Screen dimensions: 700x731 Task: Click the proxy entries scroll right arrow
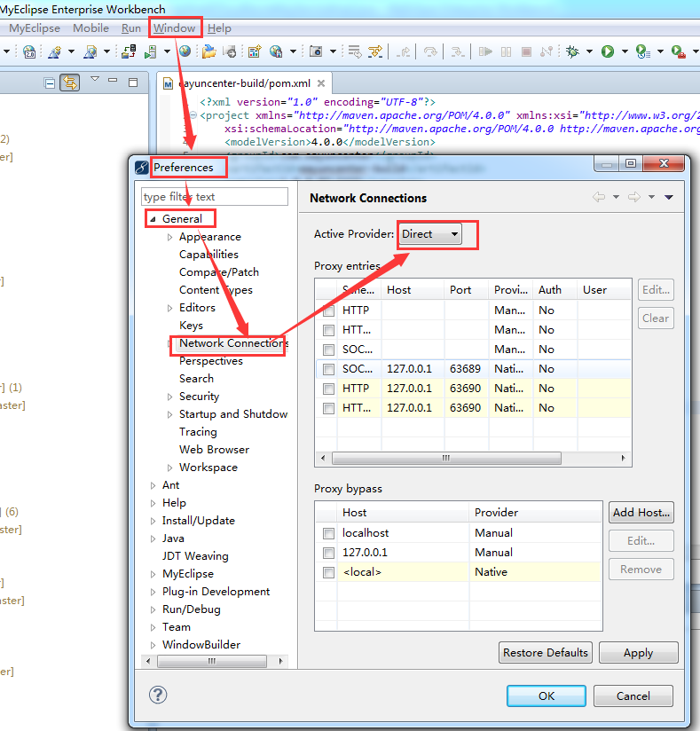click(x=624, y=458)
